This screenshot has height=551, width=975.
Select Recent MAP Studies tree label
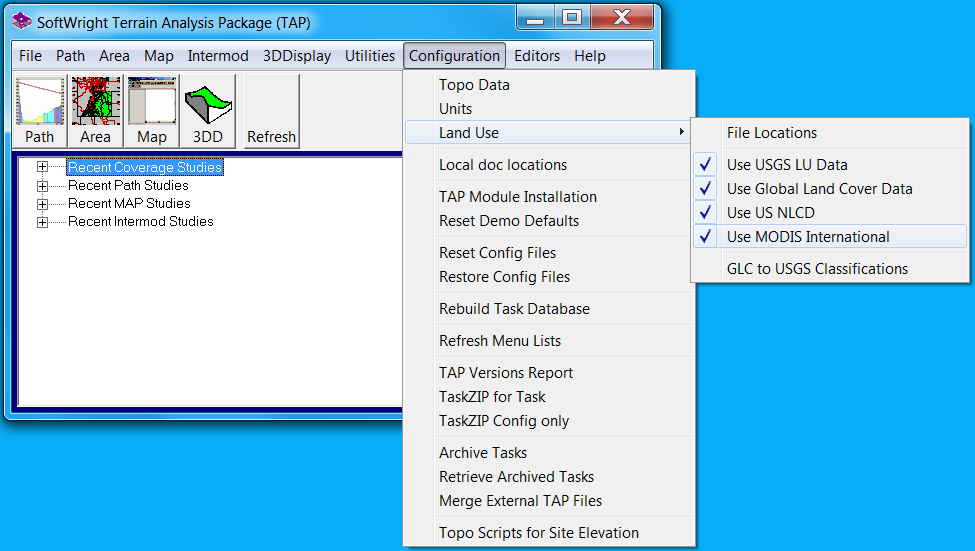pos(129,203)
